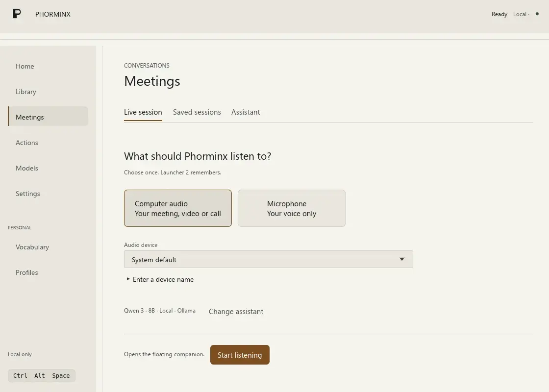Open the Live session tab
Screen dimensions: 549x392
point(143,112)
